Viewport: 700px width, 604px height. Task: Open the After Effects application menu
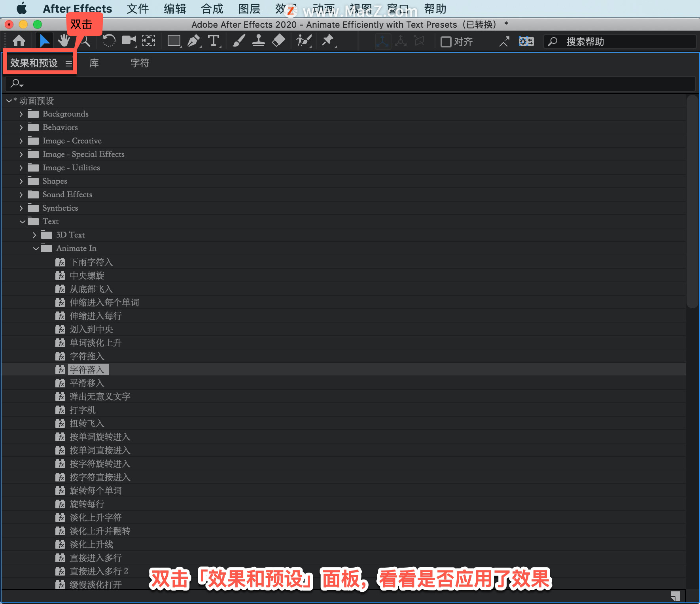tap(78, 9)
